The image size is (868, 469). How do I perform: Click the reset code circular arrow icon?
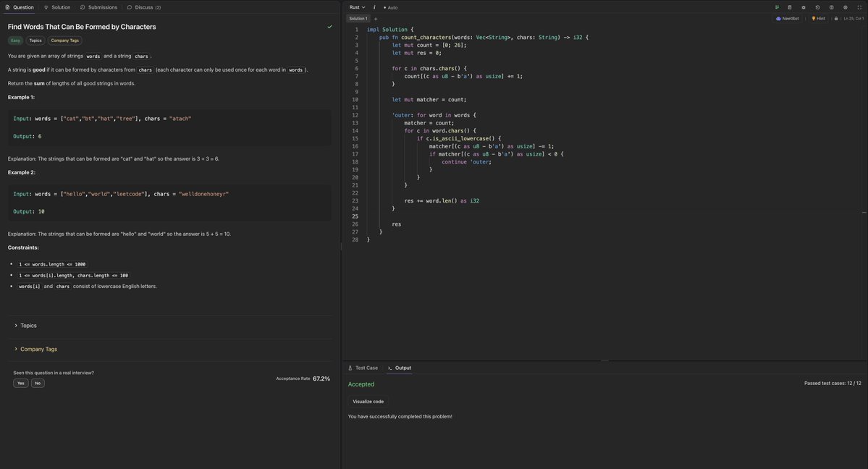pyautogui.click(x=817, y=7)
